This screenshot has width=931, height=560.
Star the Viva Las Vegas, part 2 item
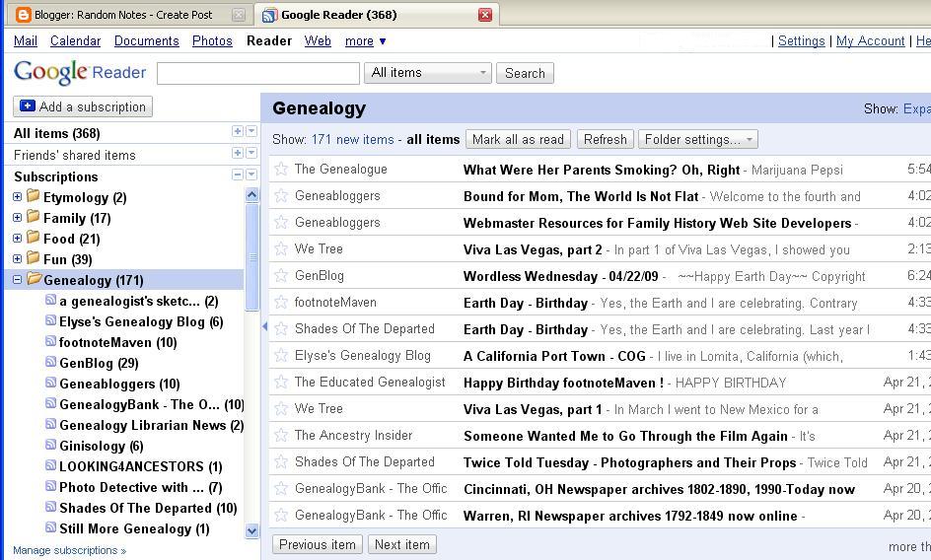[281, 248]
